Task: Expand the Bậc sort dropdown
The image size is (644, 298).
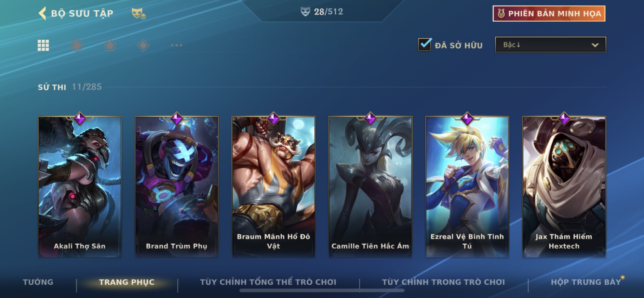Action: coord(550,44)
